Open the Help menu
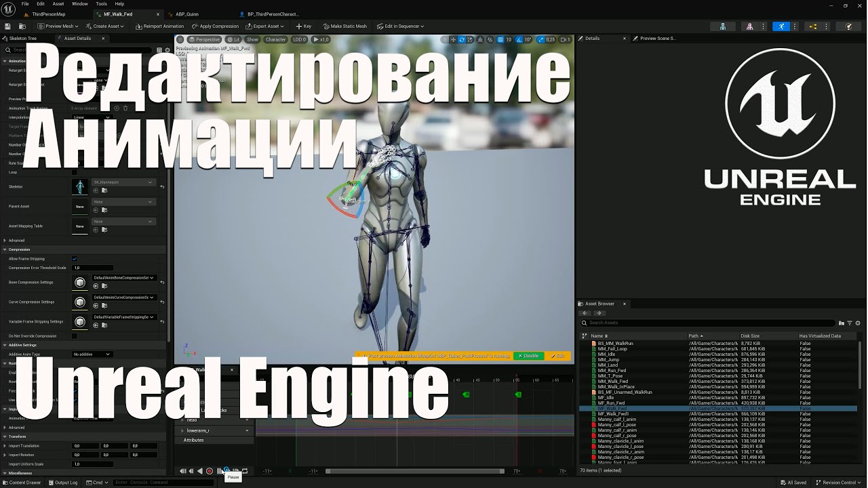868x488 pixels. click(119, 4)
